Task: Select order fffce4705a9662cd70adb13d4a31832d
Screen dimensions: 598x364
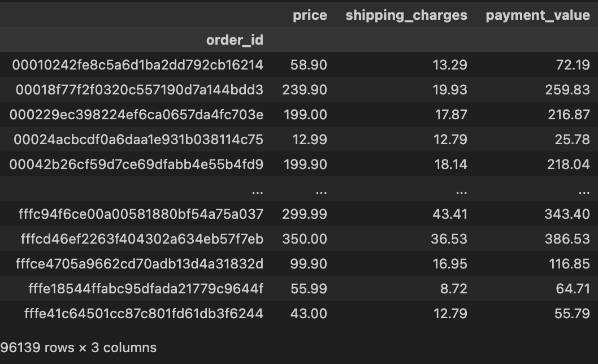Action: coord(139,263)
